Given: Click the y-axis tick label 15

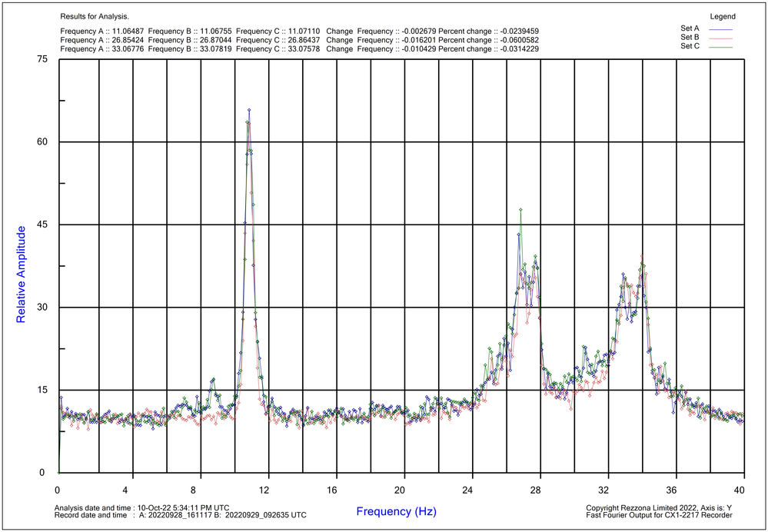Looking at the screenshot, I should 42,391.
